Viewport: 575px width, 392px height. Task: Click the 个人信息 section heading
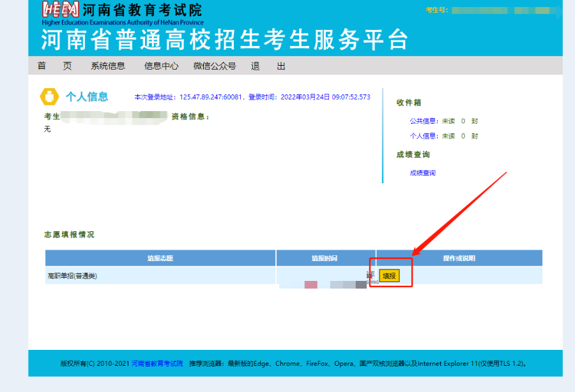(87, 96)
